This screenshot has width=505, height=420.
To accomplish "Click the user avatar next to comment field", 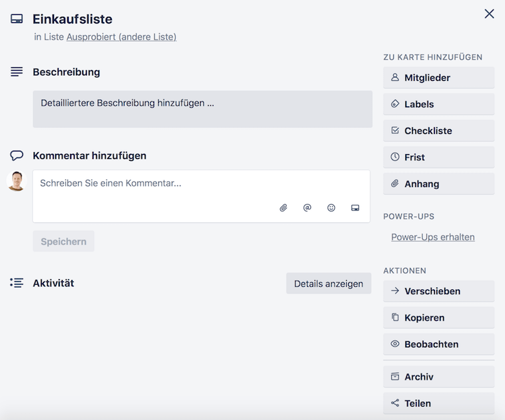I will click(x=16, y=181).
